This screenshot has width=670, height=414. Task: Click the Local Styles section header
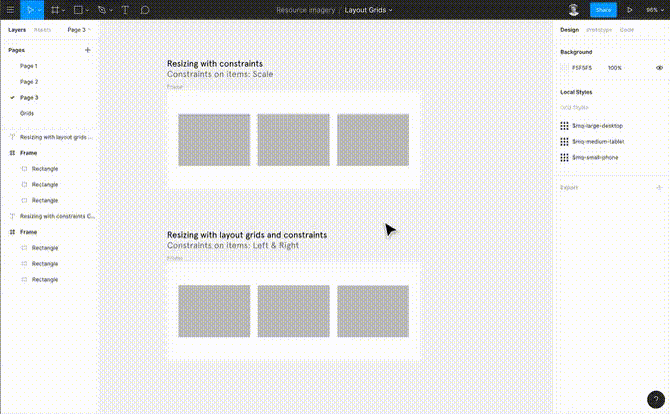(x=576, y=92)
